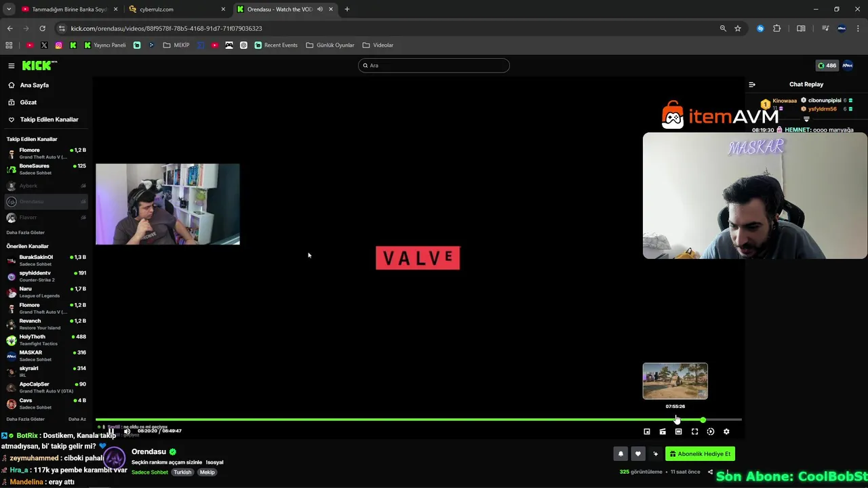
Task: Switch to the first tab with YouTube icon
Action: click(68, 9)
